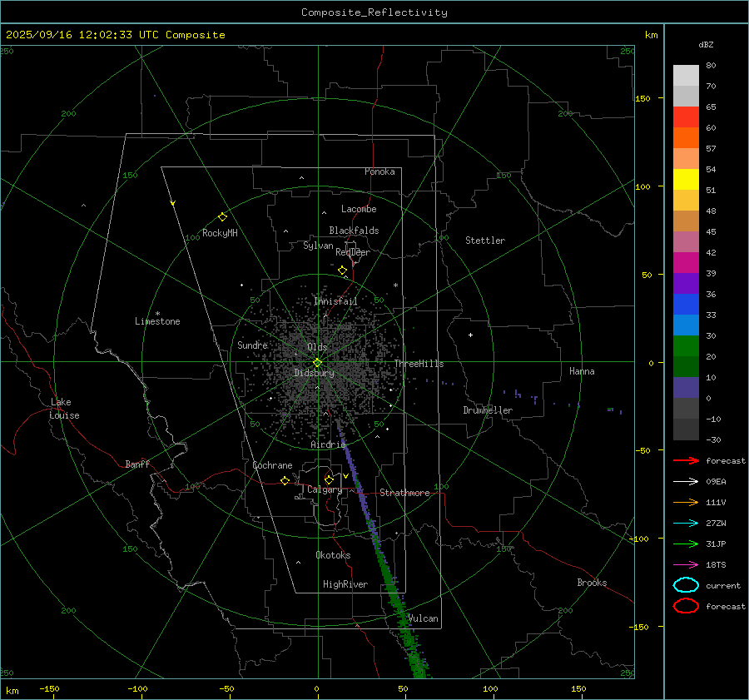The width and height of the screenshot is (749, 700).
Task: Click the yellow diamond marker above RockyMH
Action: pos(222,216)
